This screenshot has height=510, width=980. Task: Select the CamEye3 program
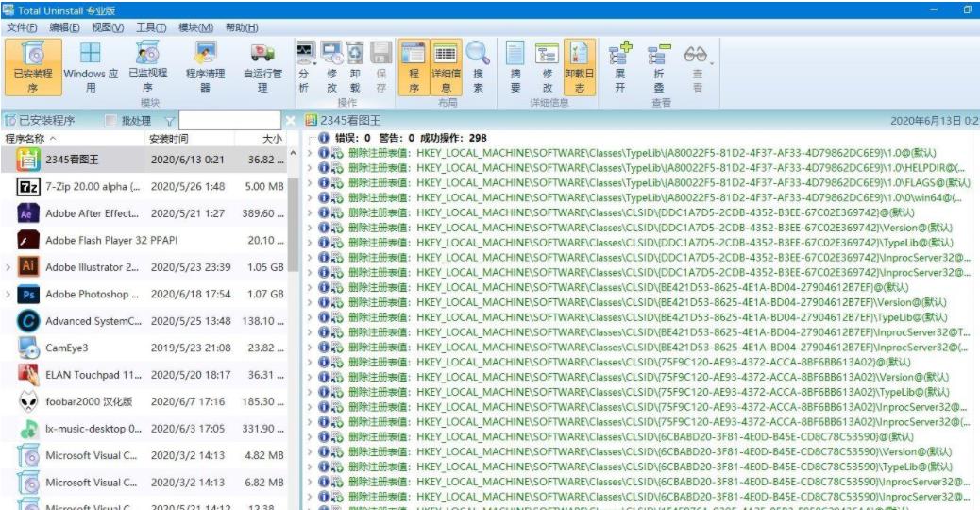click(x=144, y=348)
